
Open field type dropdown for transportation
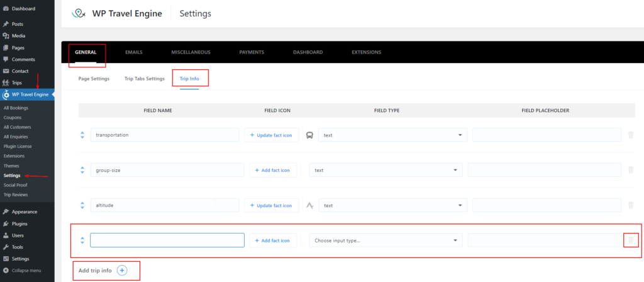(392, 135)
